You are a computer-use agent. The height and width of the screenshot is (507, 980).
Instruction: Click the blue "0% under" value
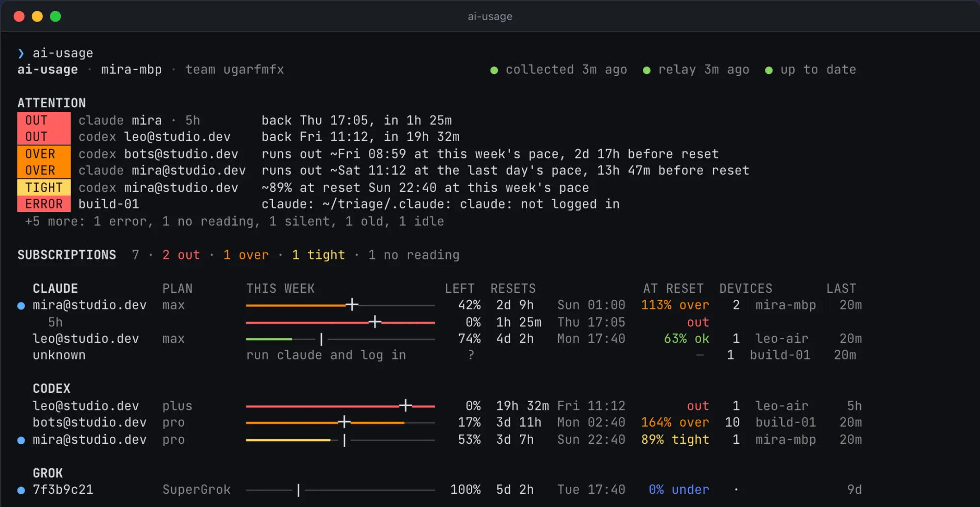click(679, 490)
